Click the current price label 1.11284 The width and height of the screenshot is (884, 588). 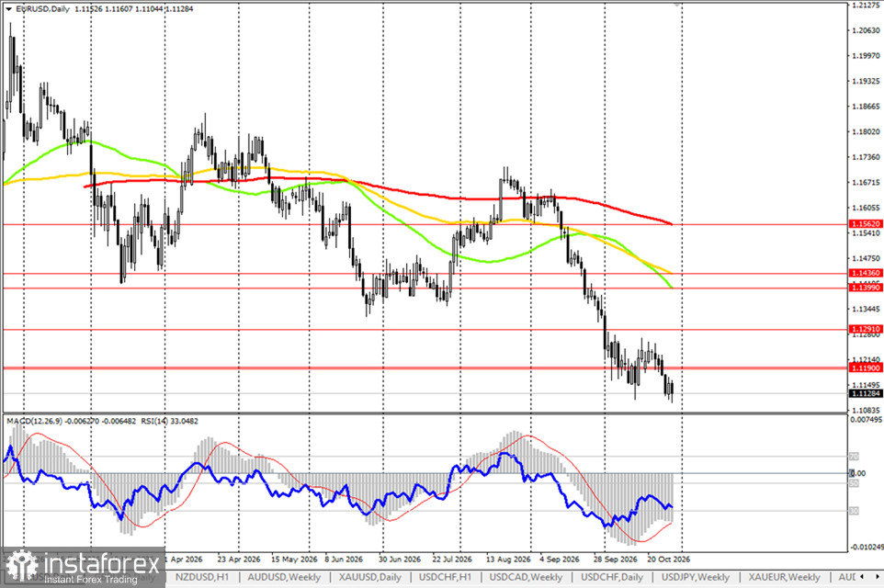pos(866,393)
